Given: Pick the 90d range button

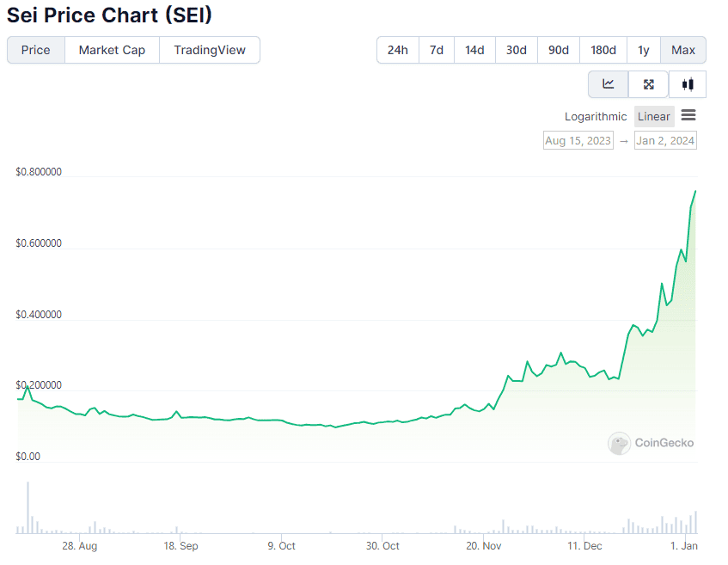Looking at the screenshot, I should [x=559, y=50].
